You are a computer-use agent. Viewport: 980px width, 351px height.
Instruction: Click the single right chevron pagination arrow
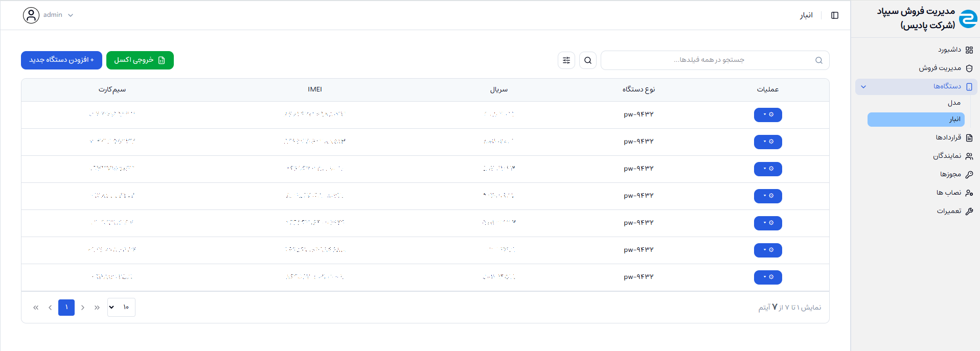83,308
